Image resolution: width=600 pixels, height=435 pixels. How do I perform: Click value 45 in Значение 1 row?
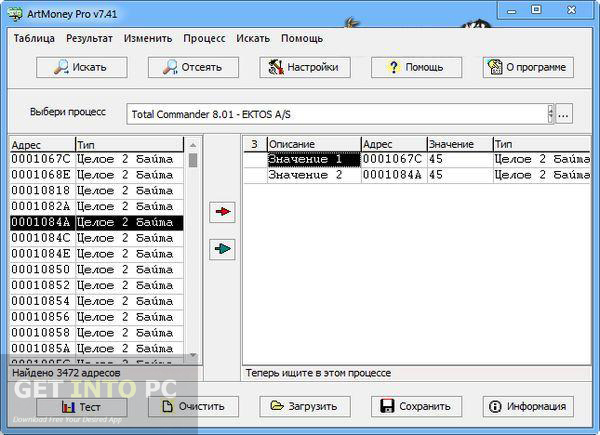tap(460, 159)
